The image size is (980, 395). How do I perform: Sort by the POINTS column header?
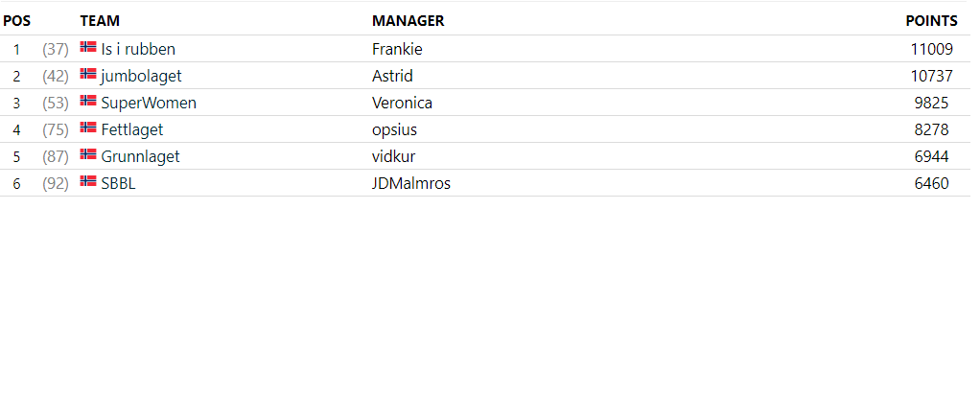coord(931,21)
